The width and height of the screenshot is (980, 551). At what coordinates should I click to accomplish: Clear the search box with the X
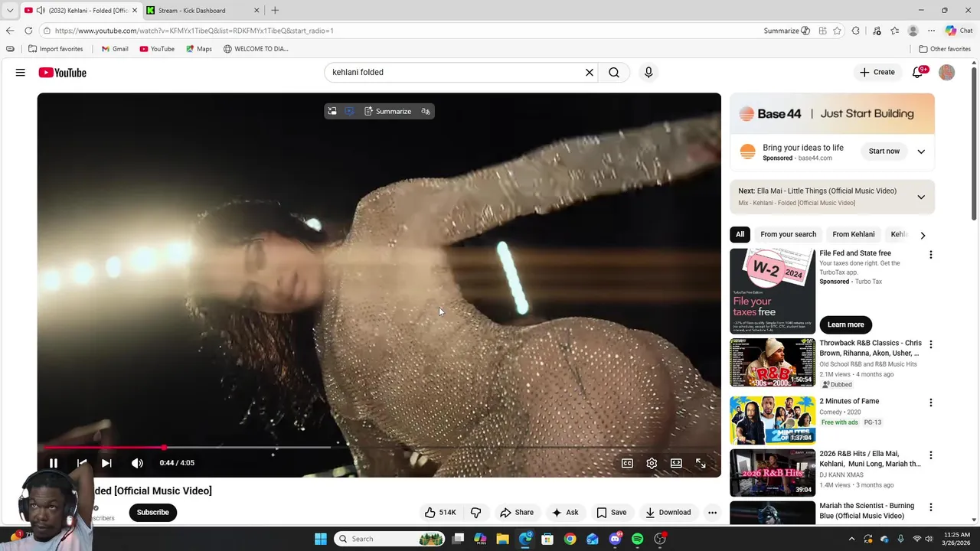click(590, 73)
